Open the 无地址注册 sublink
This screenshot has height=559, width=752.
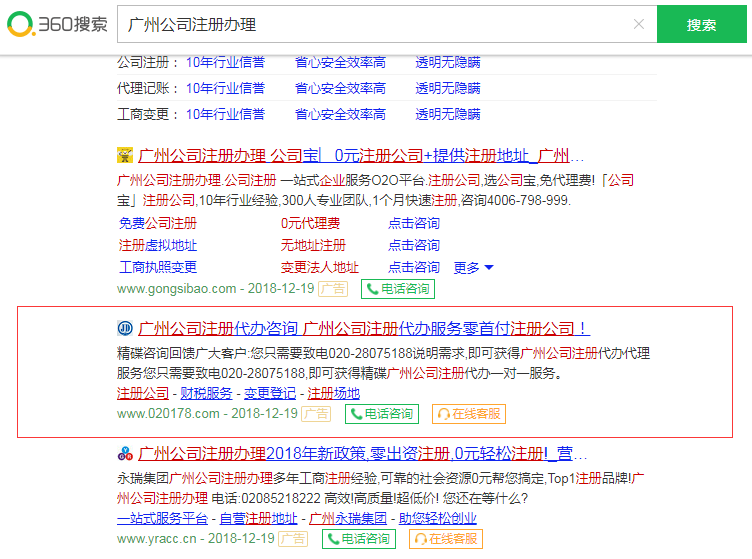pyautogui.click(x=313, y=245)
